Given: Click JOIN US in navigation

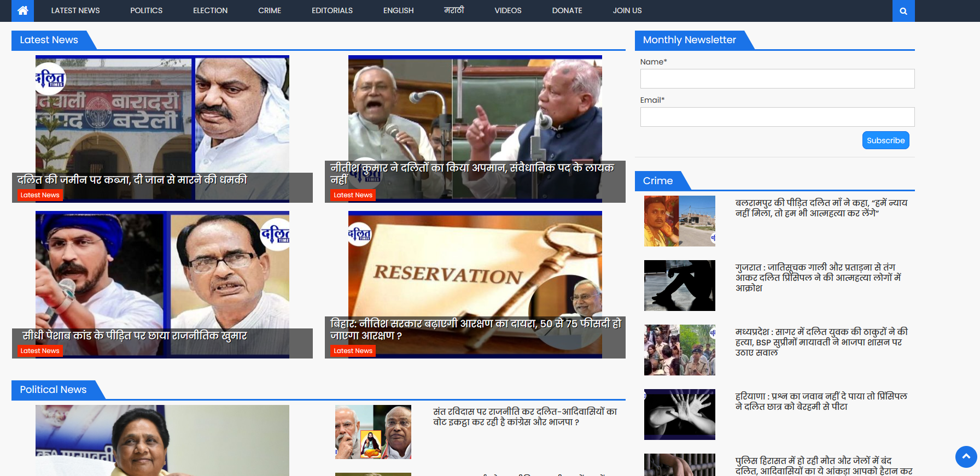Looking at the screenshot, I should pyautogui.click(x=627, y=10).
